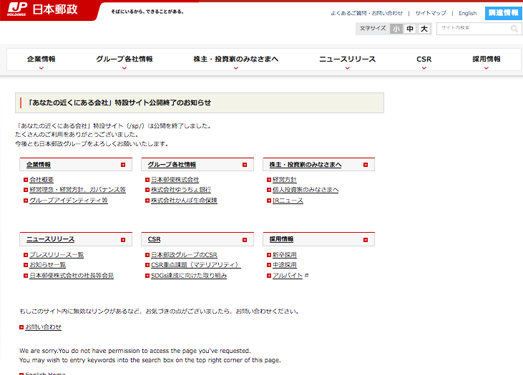Expand the 企業情報 navigation menu
This screenshot has width=523, height=375.
click(x=41, y=60)
